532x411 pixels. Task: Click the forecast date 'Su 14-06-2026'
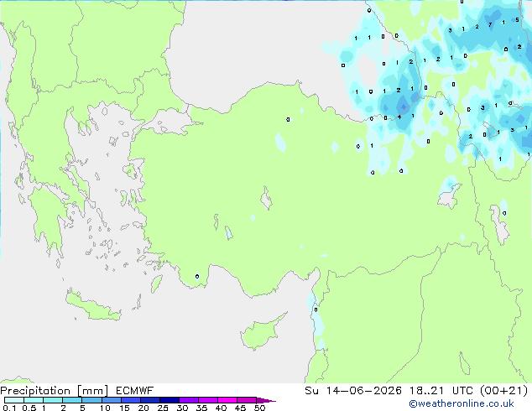click(353, 391)
